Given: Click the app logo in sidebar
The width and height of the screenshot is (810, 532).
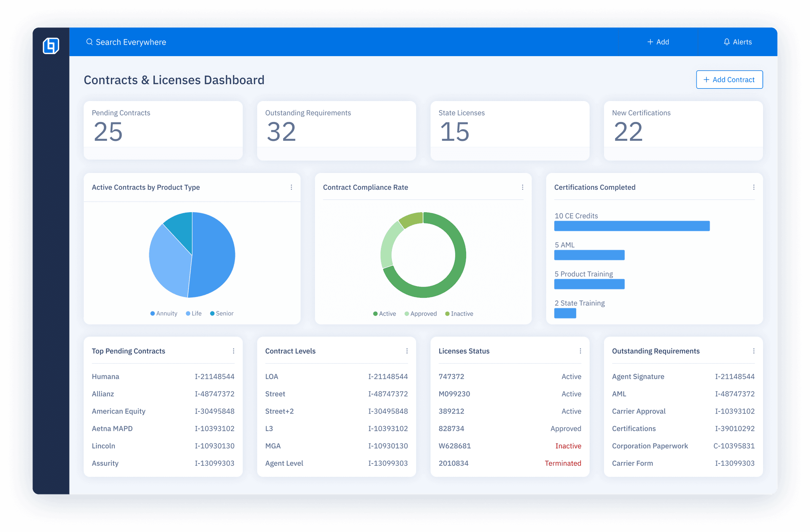Looking at the screenshot, I should 51,46.
